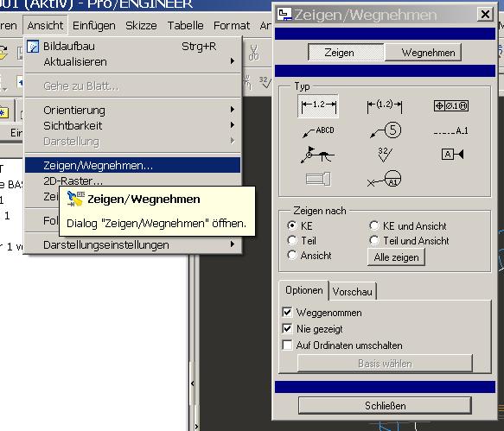The width and height of the screenshot is (504, 431).
Task: Select the Ansicht radio button
Action: pos(292,255)
